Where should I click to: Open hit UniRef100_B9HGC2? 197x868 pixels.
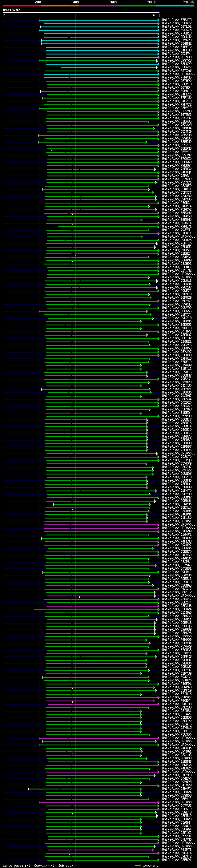pyautogui.click(x=177, y=23)
